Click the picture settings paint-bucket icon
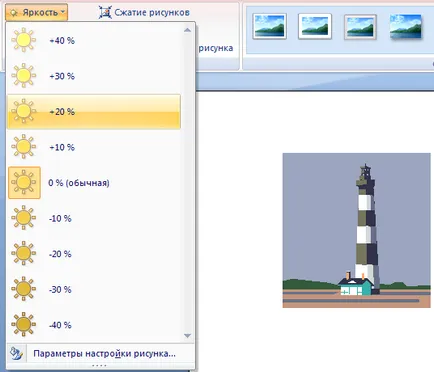 [16, 353]
